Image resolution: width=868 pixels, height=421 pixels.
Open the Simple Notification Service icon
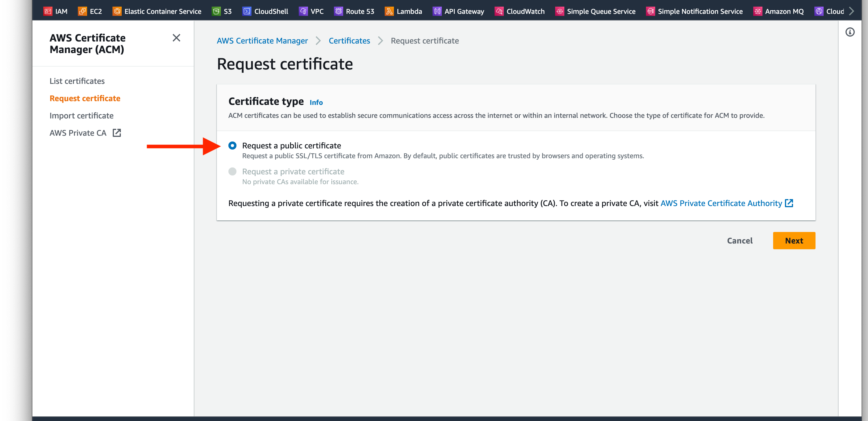(650, 11)
